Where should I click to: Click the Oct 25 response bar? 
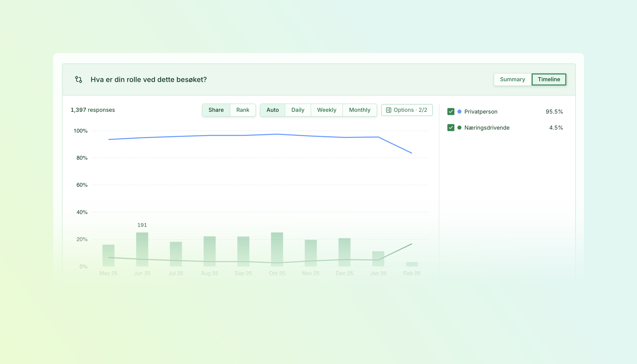[x=277, y=249]
